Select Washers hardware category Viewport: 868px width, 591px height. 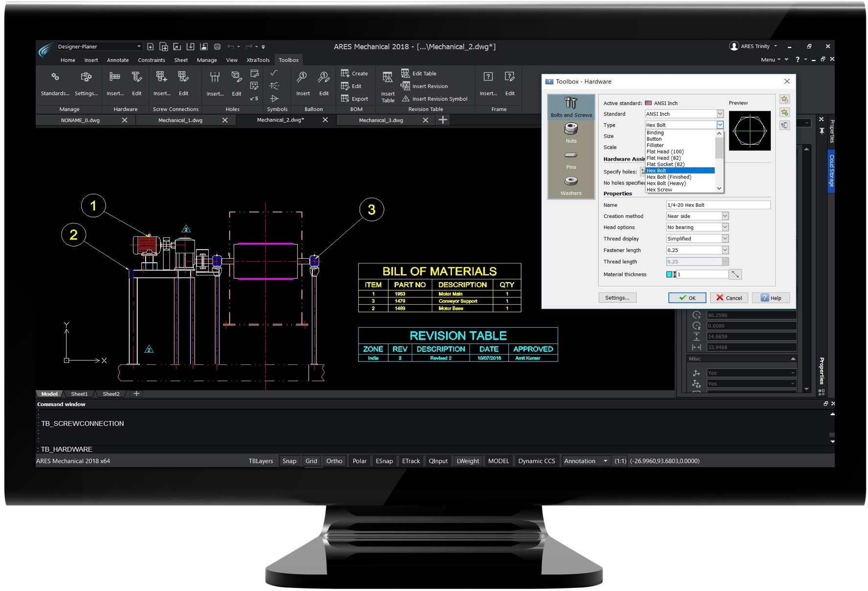coord(571,186)
